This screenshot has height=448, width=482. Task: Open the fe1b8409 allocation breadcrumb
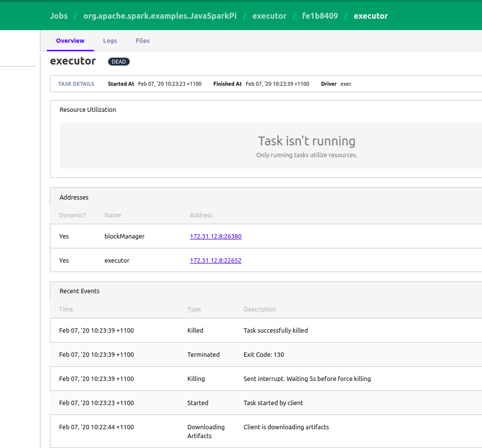pos(321,16)
